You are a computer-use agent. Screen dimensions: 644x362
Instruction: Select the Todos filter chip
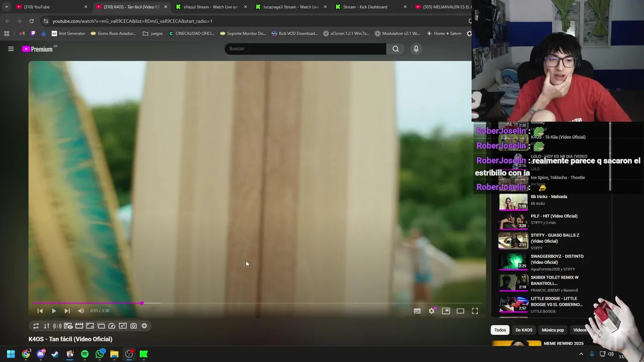coord(500,330)
